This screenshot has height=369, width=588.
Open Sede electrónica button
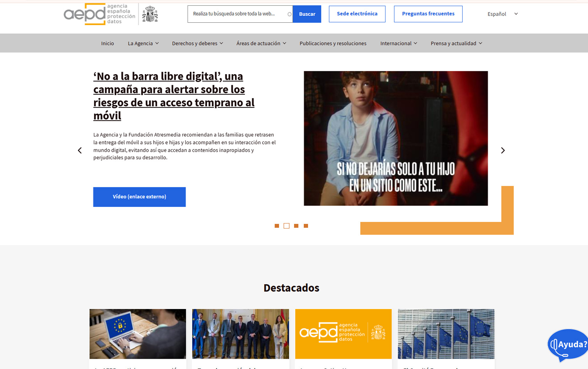(x=357, y=14)
